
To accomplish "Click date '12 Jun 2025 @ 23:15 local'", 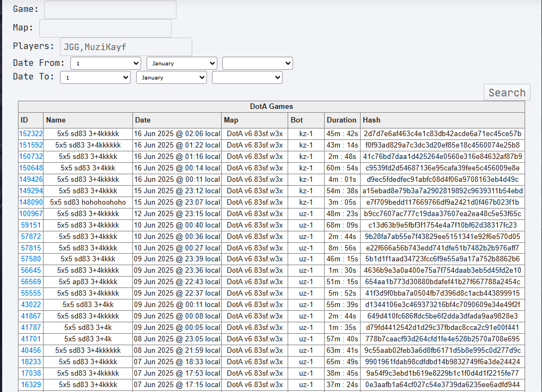I will (x=177, y=213).
